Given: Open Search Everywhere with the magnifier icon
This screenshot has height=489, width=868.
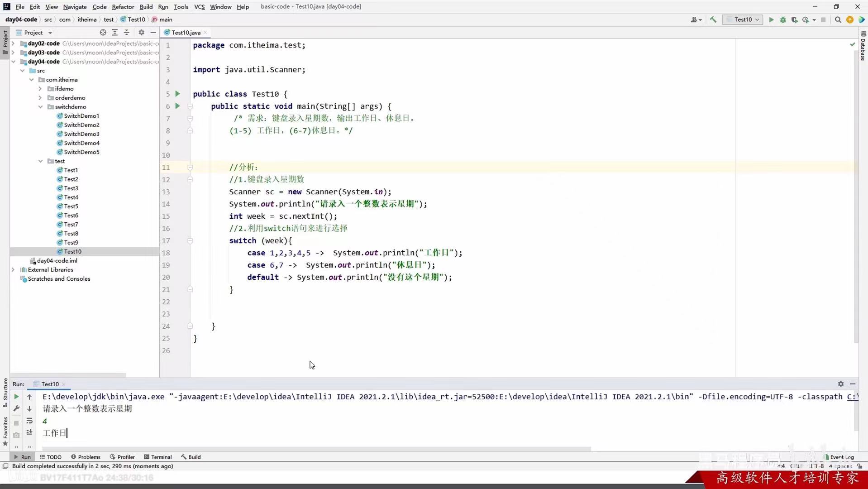Looking at the screenshot, I should [x=838, y=20].
